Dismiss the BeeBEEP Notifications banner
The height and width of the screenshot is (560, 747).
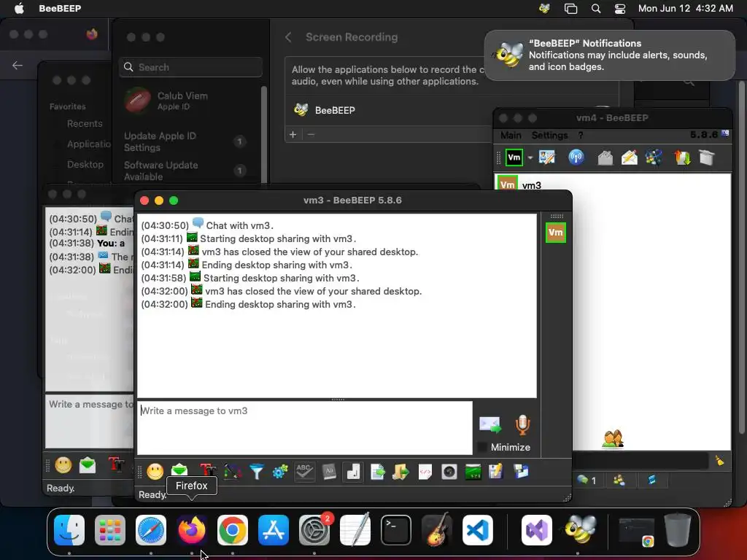pyautogui.click(x=610, y=55)
